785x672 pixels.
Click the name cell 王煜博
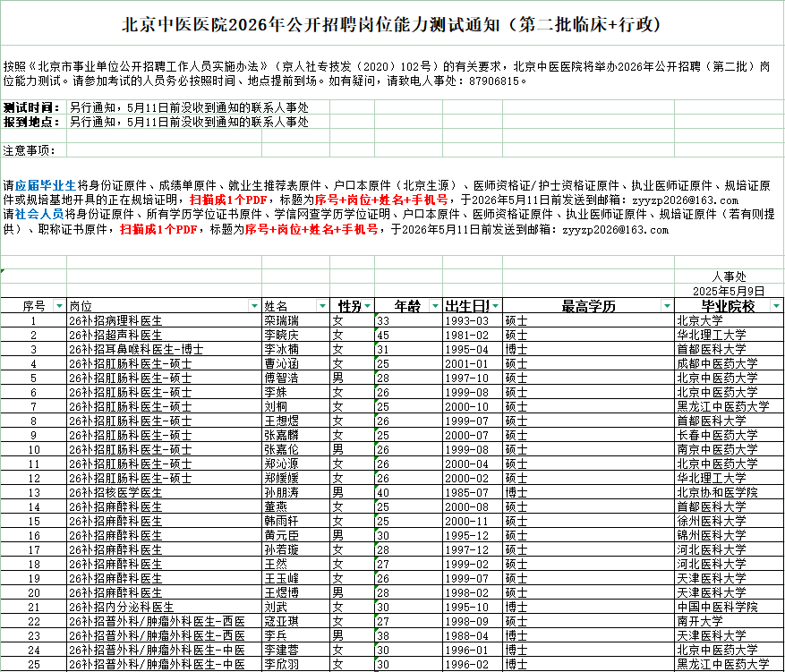[x=296, y=593]
